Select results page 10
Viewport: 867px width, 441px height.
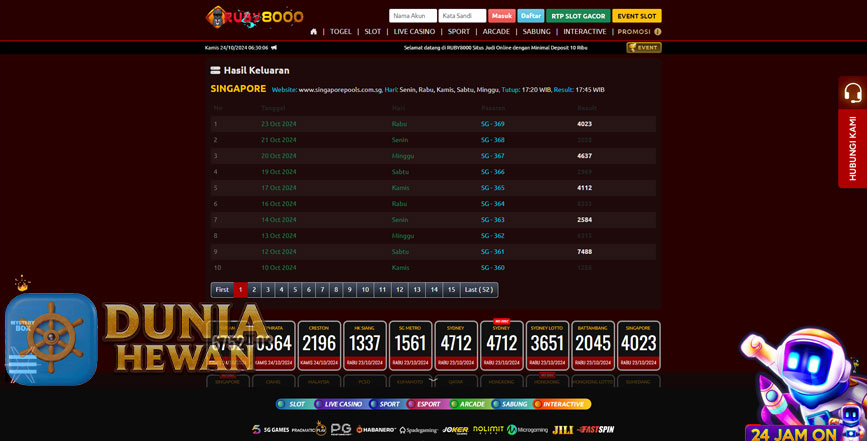(365, 290)
